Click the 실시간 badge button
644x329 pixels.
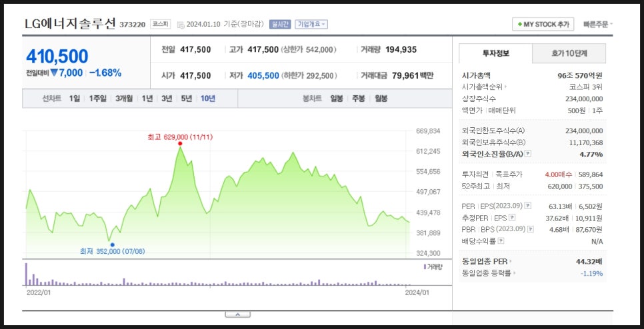(x=280, y=24)
